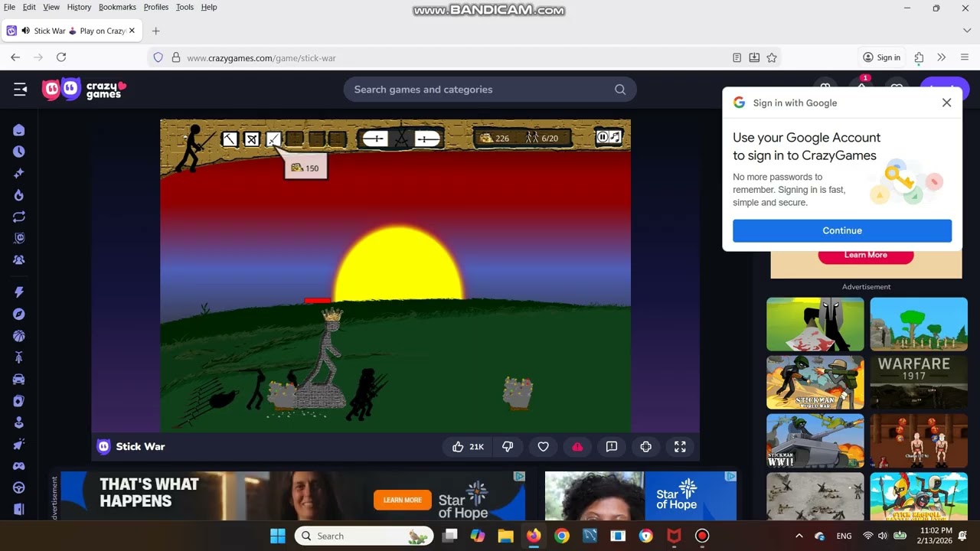Reload the current page

coord(61,57)
